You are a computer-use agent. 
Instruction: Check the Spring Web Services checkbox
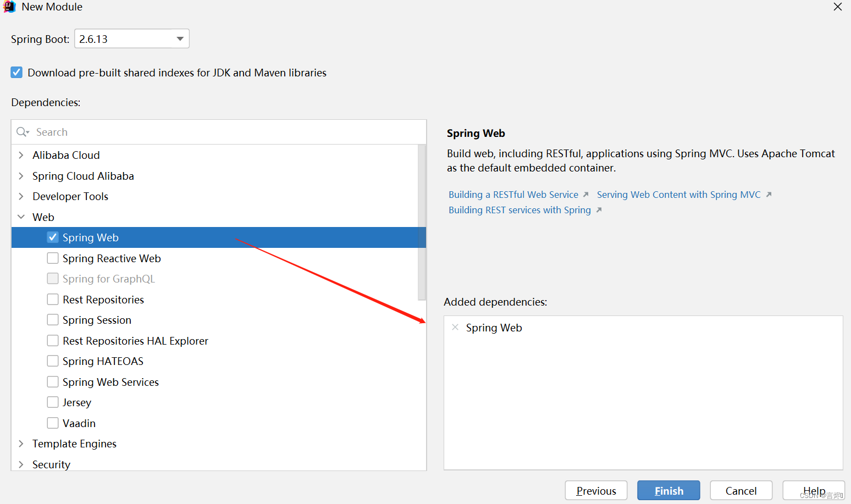coord(53,382)
